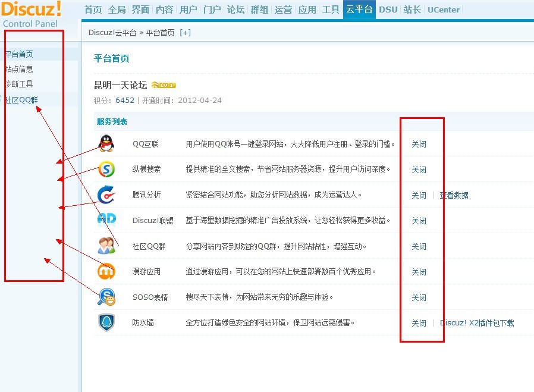Viewport: 534px width, 392px height.
Task: Click 关闭 for 腾讯分析 service
Action: (419, 195)
